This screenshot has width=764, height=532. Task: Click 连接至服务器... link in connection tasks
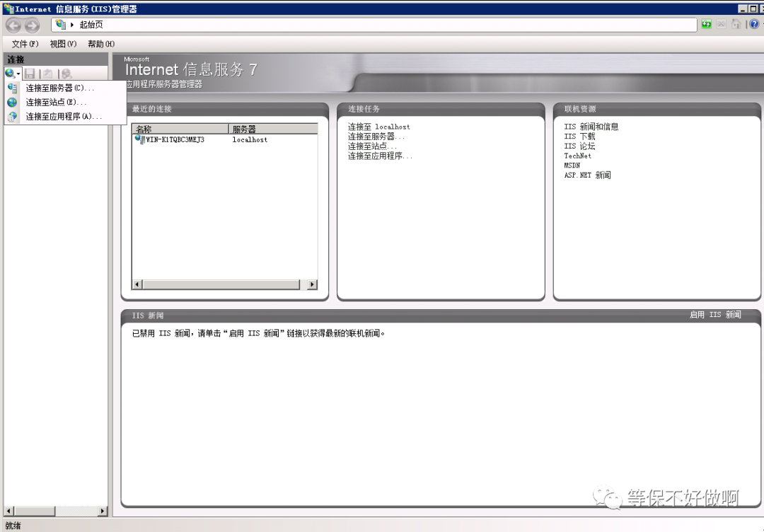pyautogui.click(x=376, y=137)
